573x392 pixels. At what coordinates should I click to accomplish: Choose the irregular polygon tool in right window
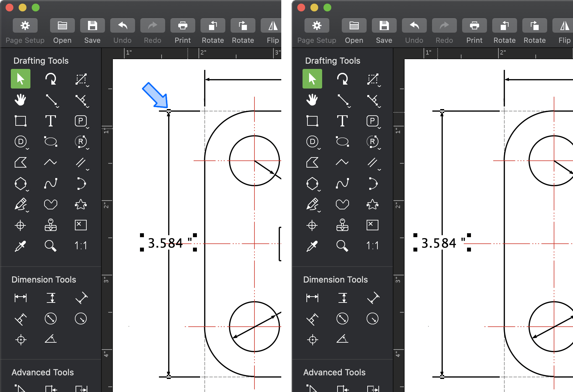coord(312,162)
